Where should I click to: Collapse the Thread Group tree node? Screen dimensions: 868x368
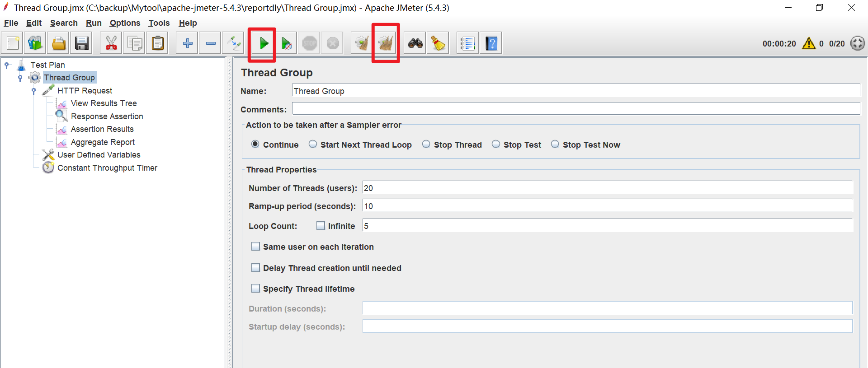coord(20,78)
